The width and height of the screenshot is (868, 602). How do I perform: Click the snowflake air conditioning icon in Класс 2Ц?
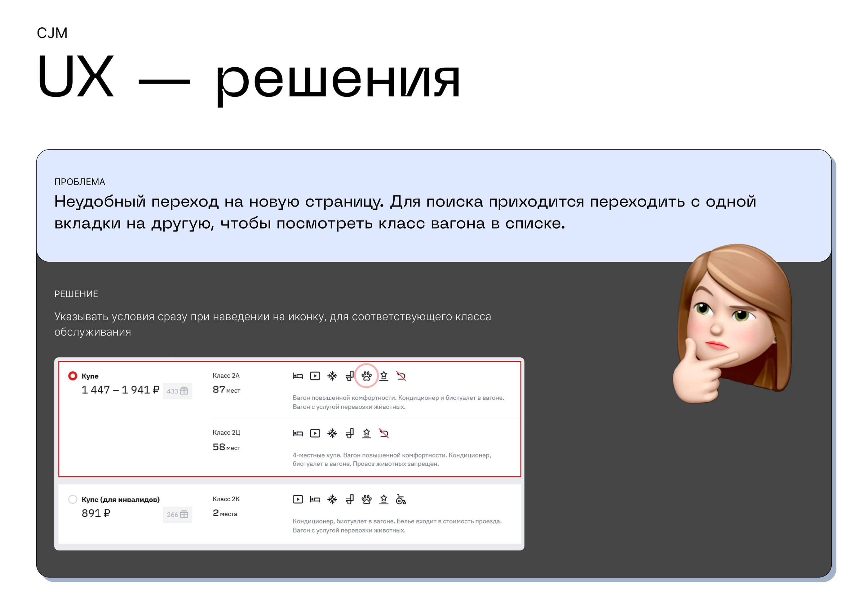(x=332, y=433)
